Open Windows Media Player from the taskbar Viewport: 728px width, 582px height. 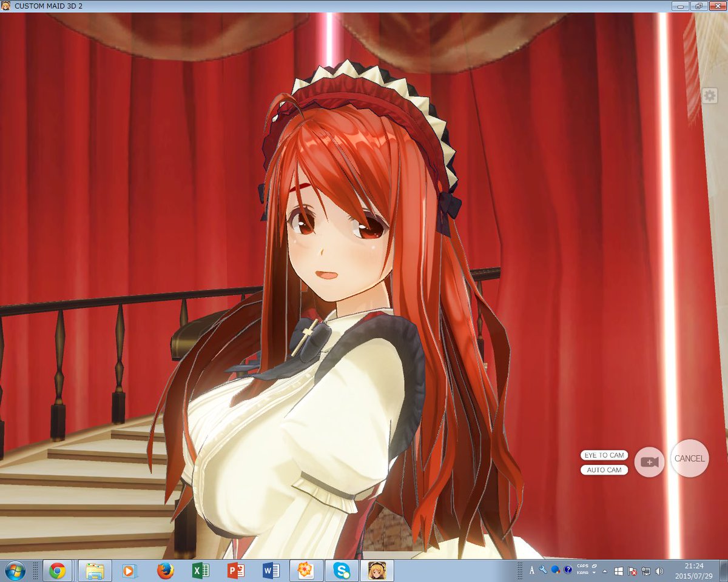click(129, 570)
